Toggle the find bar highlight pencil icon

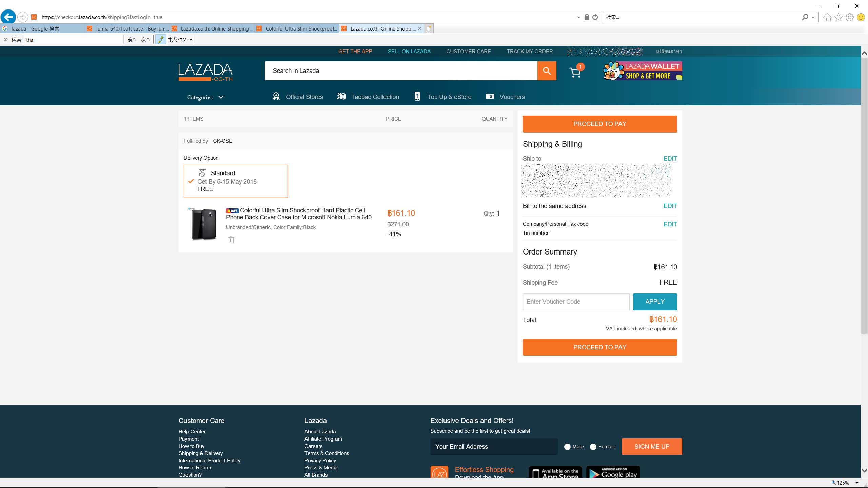(x=161, y=40)
